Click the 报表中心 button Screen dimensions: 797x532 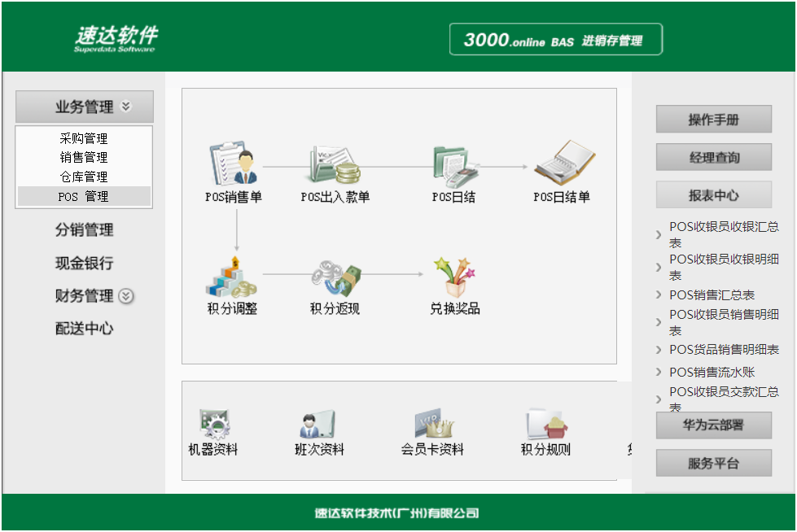714,195
